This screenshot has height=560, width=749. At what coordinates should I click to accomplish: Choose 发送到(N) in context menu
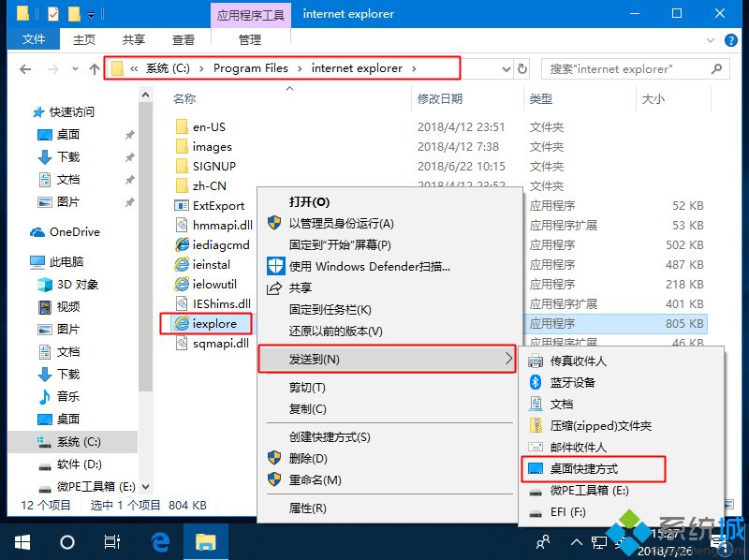387,360
